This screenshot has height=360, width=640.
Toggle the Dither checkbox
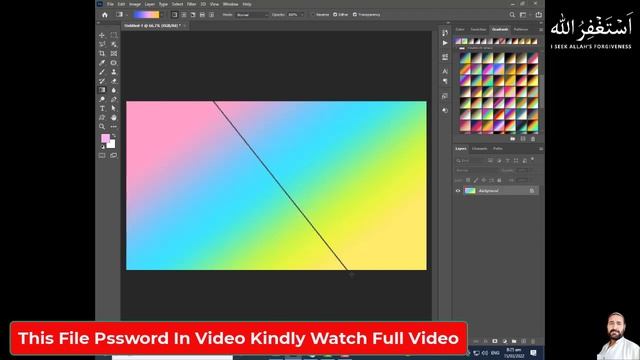(x=335, y=15)
